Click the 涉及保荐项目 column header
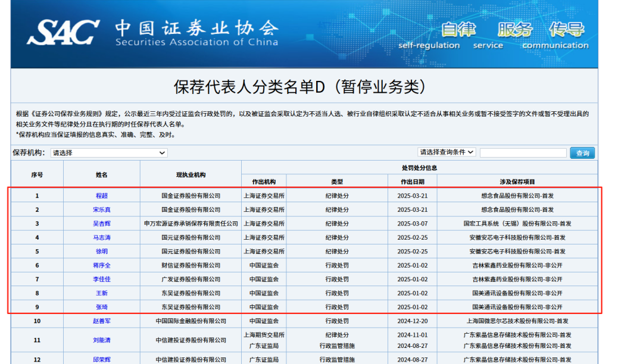The image size is (618, 364). (517, 181)
